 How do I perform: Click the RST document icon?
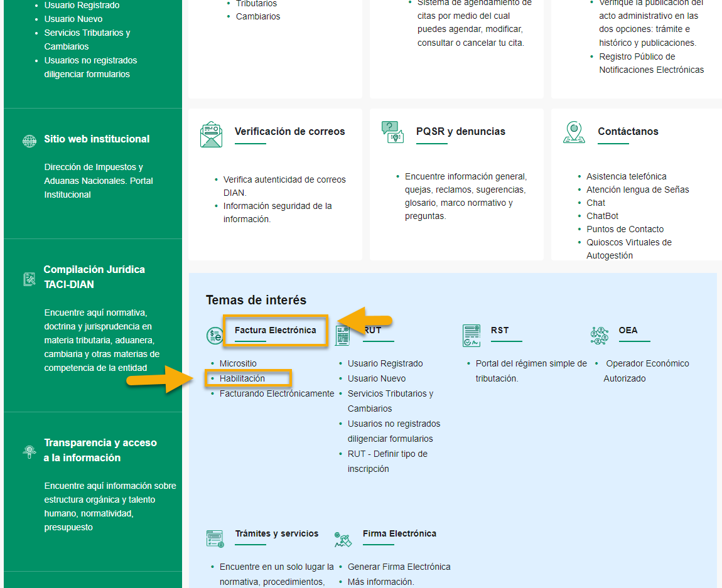(x=471, y=335)
